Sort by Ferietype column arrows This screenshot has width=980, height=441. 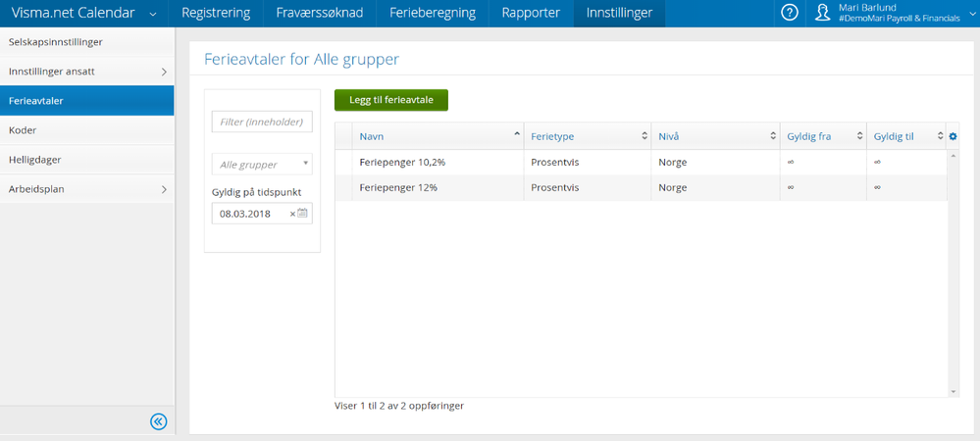click(x=645, y=136)
